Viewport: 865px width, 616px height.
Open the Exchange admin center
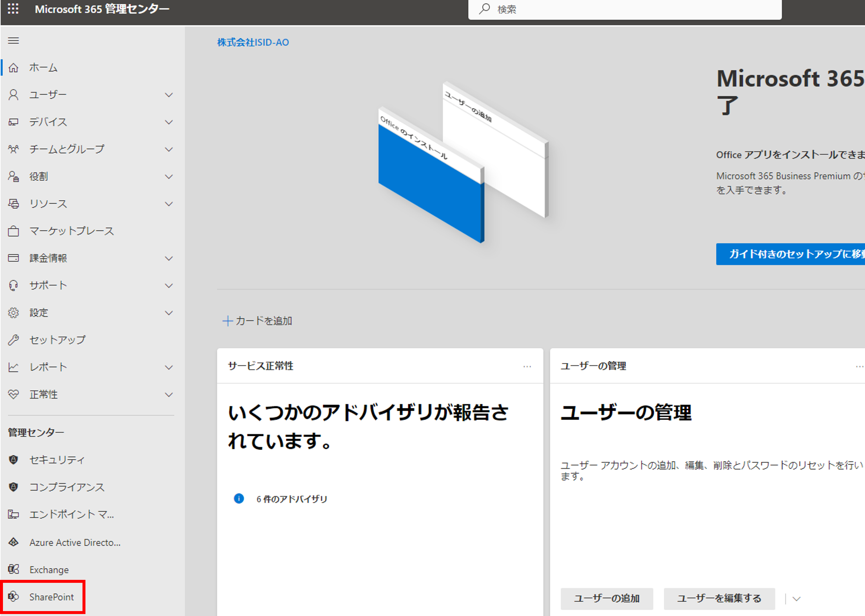(49, 570)
